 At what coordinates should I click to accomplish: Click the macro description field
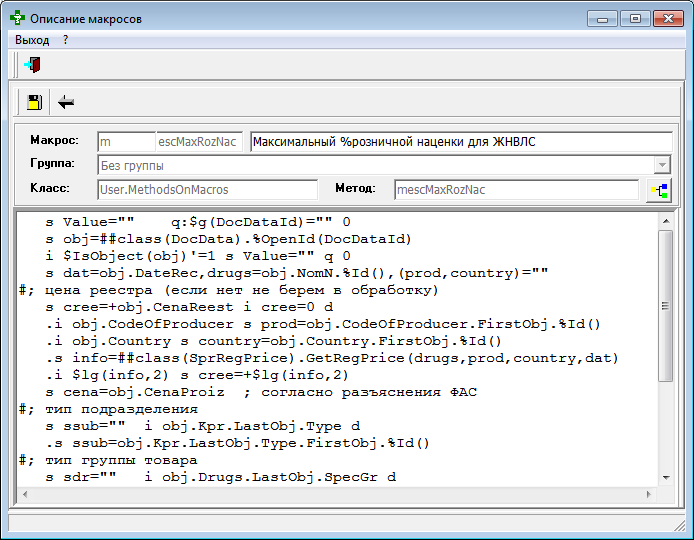pyautogui.click(x=458, y=142)
